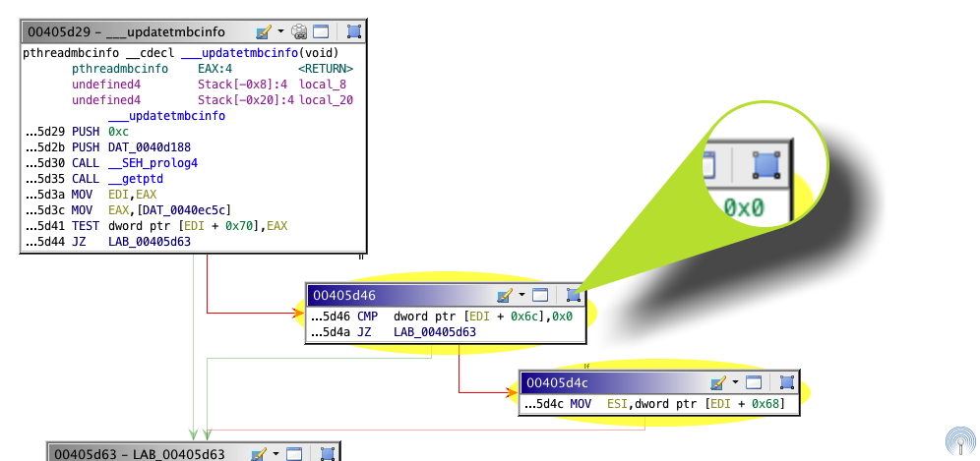The image size is (980, 461).
Task: Click the XRefs icon in ___updatetmbcinfo block header
Action: point(299,31)
